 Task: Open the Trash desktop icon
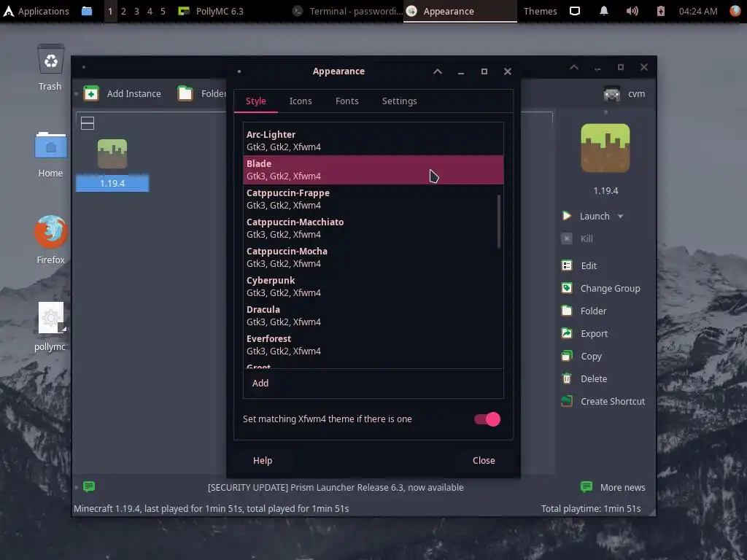coord(51,59)
